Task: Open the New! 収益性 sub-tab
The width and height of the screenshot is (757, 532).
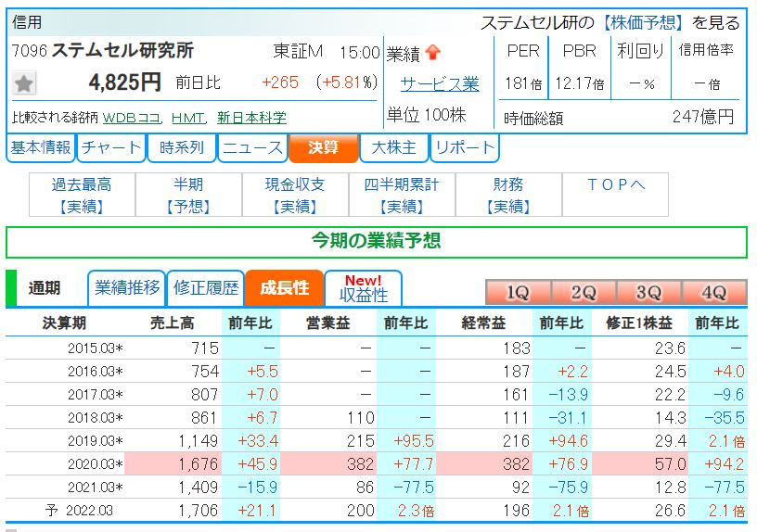Action: 363,288
